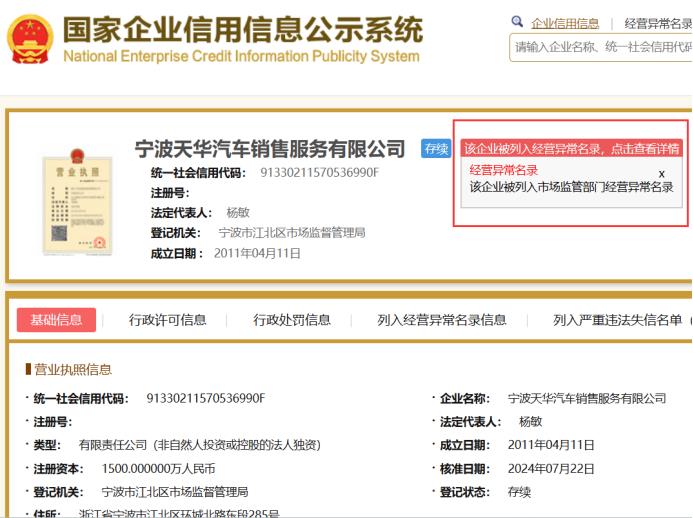
Task: Open the business license thumbnail image
Action: pos(77,202)
